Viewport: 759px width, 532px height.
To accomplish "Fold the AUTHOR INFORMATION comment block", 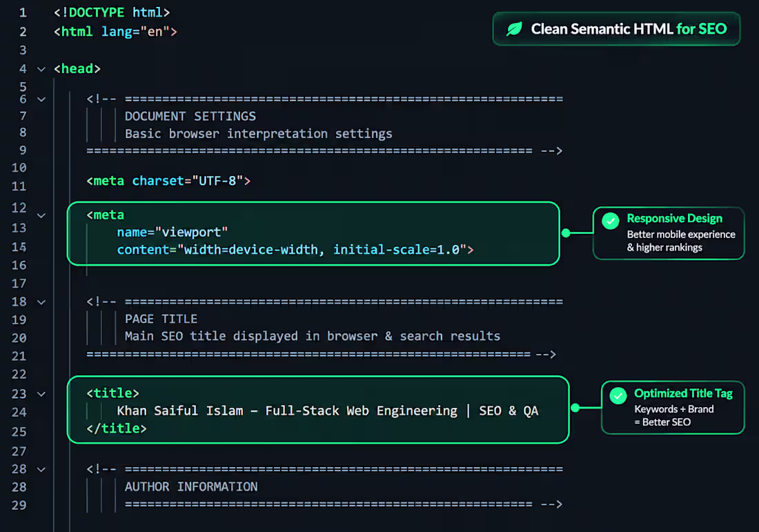I will [41, 470].
